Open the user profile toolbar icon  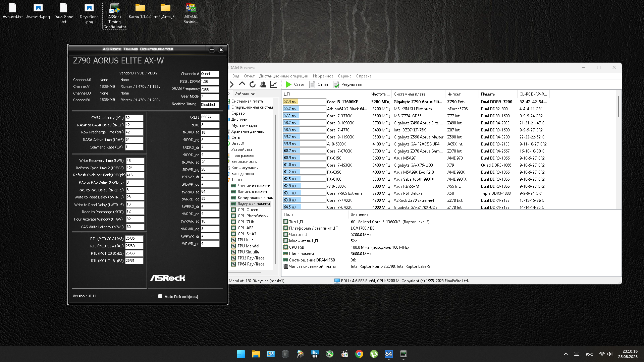point(263,84)
